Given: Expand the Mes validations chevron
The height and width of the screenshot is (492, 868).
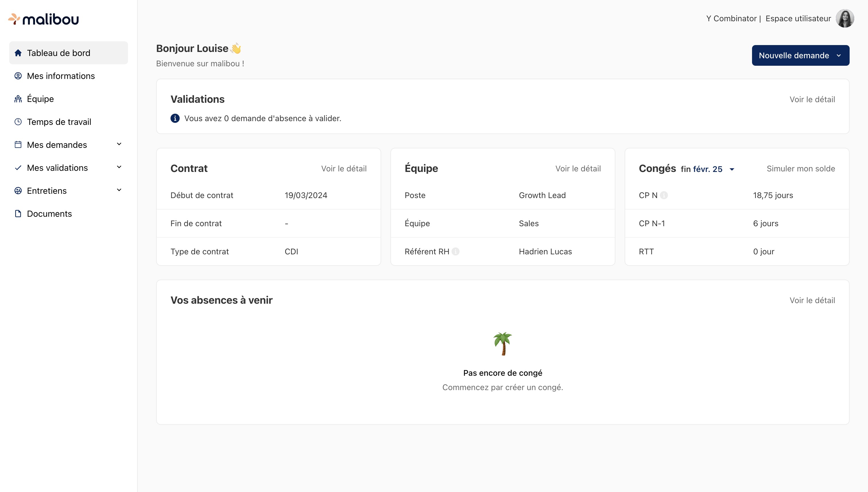Looking at the screenshot, I should point(119,167).
